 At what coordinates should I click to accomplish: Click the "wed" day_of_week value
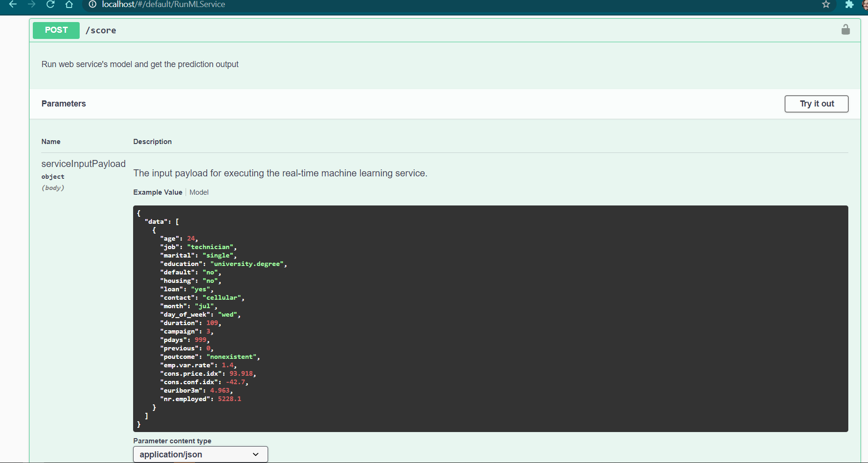pos(228,315)
